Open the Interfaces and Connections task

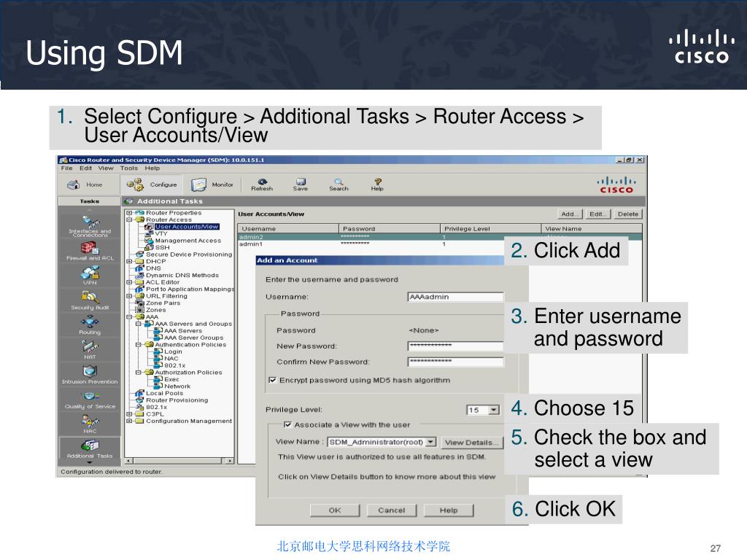[x=90, y=227]
